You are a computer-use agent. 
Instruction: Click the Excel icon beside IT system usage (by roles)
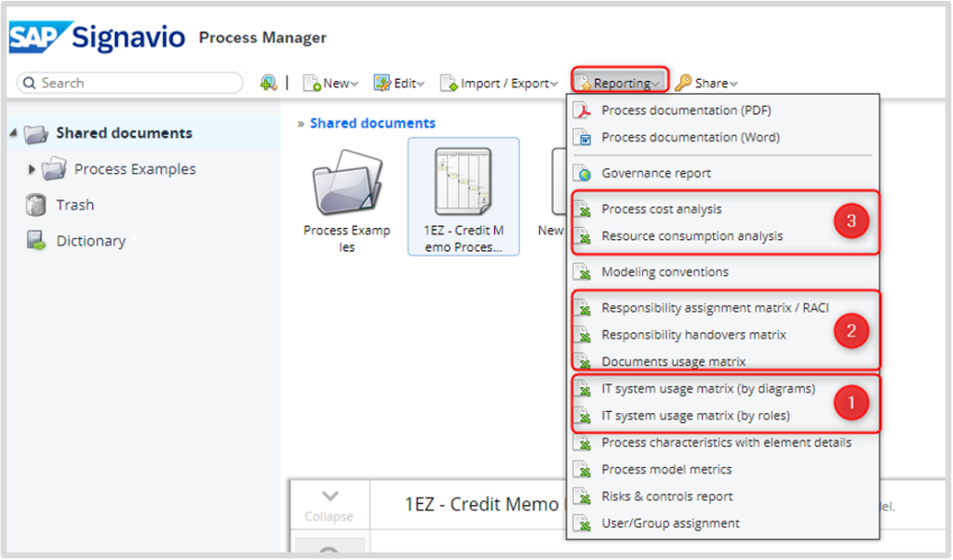[583, 416]
